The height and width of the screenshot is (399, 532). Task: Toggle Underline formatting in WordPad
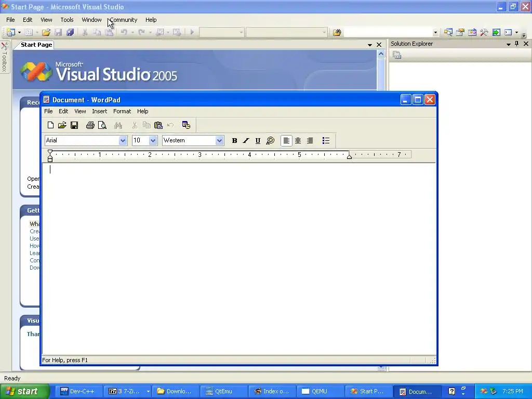coord(258,140)
